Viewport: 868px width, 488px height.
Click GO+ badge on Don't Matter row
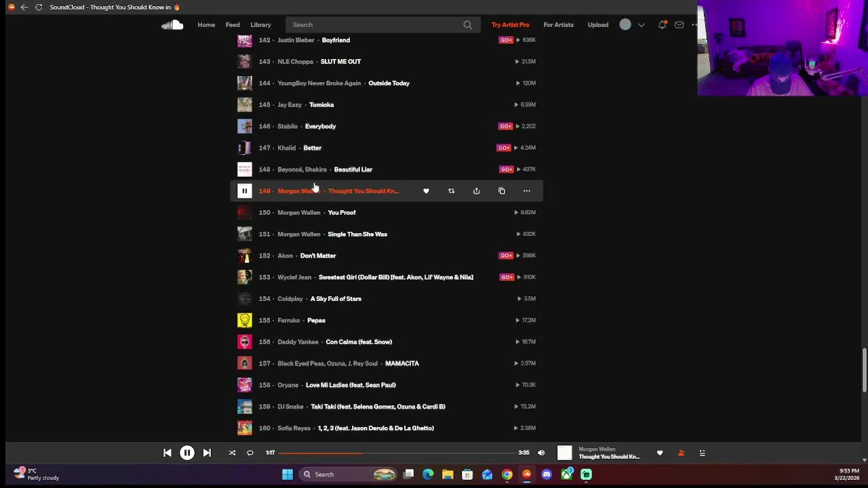coord(506,256)
